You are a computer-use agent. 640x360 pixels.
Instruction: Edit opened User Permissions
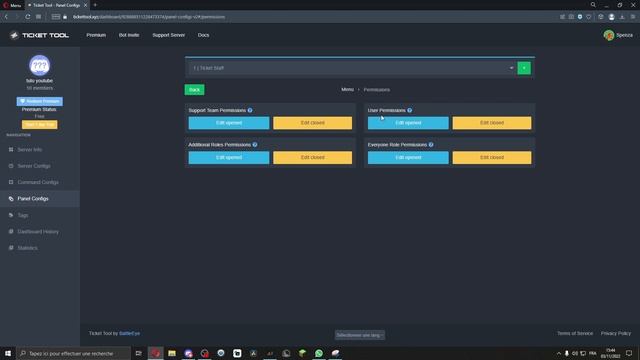[x=408, y=123]
